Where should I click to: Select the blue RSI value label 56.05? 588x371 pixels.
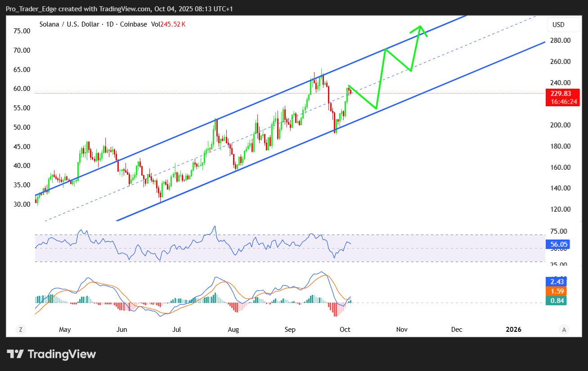[558, 244]
